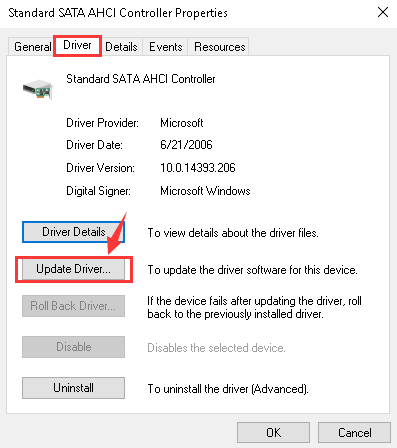Click the Driver Date value 6/21/2006

[186, 145]
